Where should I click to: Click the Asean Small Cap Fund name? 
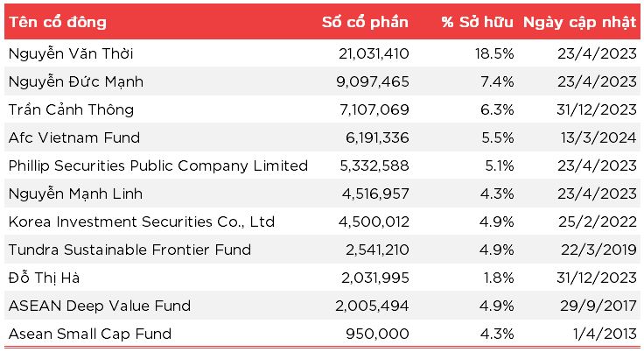pos(89,334)
